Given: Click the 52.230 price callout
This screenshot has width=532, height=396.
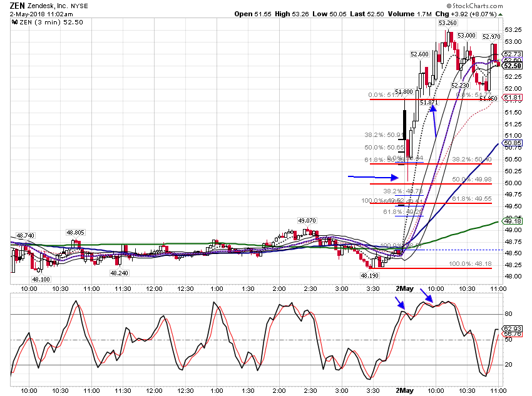Looking at the screenshot, I should [x=460, y=86].
